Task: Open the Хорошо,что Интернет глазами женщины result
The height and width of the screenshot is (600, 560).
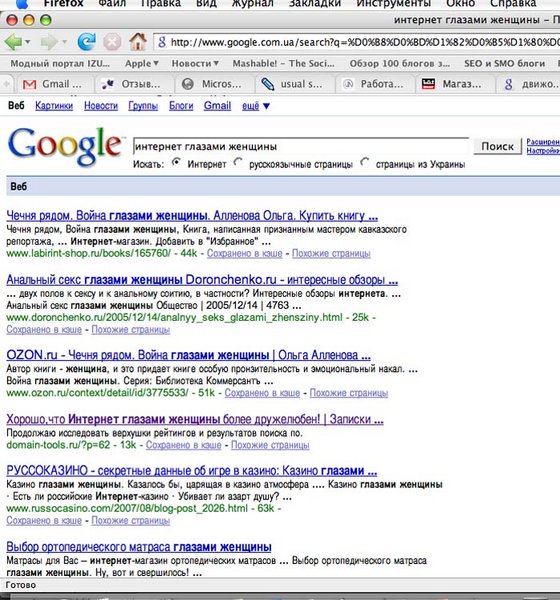Action: pos(195,419)
